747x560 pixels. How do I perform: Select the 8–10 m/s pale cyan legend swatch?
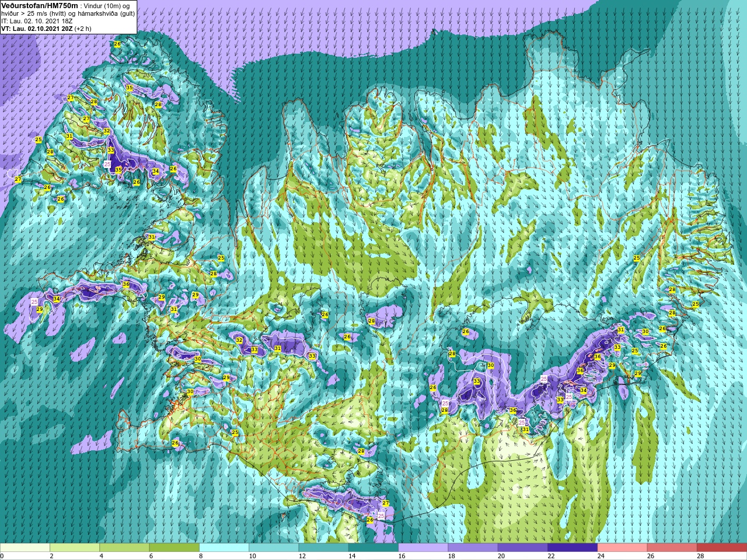224,548
